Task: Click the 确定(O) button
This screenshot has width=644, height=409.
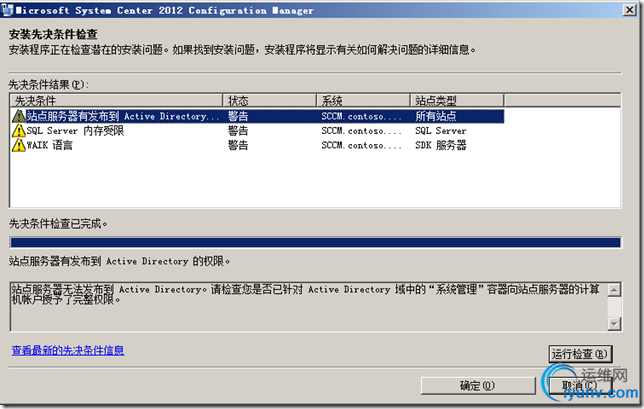Action: pyautogui.click(x=478, y=386)
